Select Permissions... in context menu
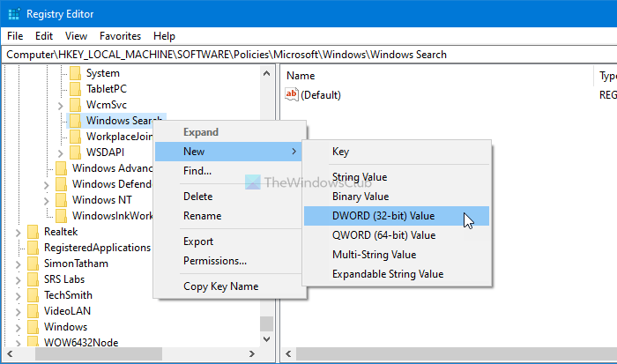Screen dimensions: 617x364 [x=215, y=261]
